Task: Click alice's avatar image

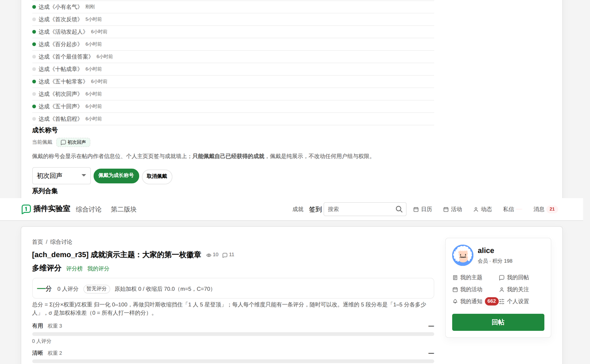Action: [x=463, y=255]
